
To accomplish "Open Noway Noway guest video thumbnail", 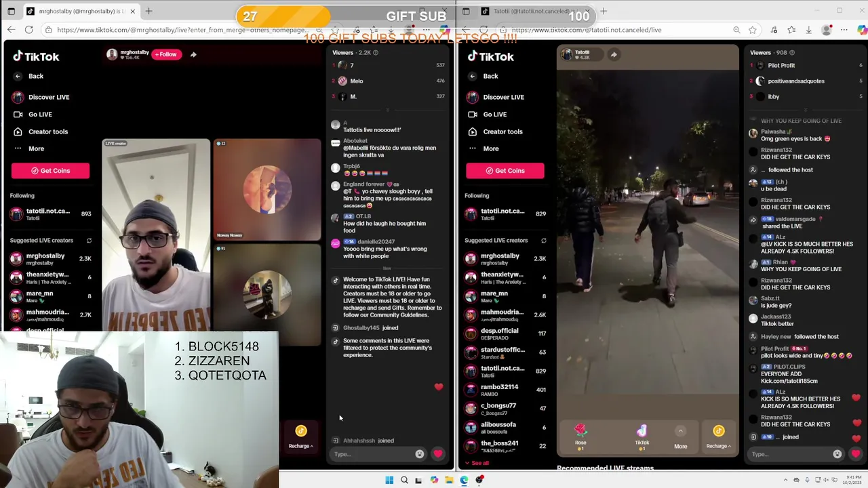I will point(267,190).
